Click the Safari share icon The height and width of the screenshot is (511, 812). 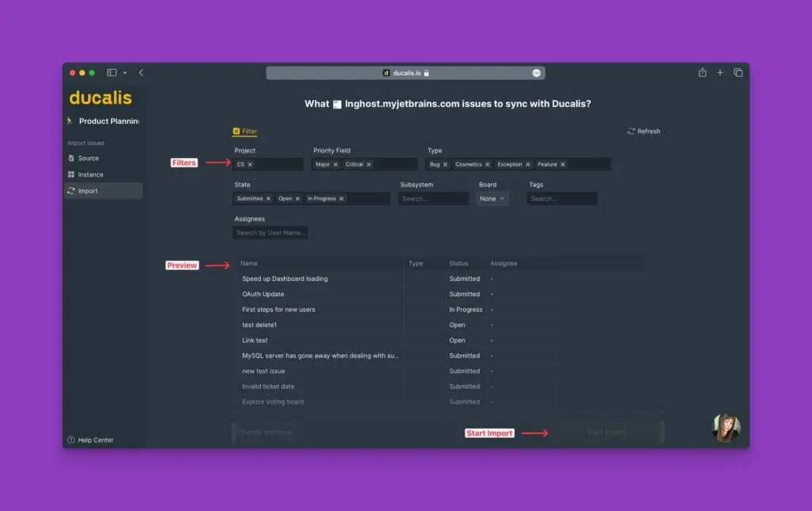click(703, 73)
